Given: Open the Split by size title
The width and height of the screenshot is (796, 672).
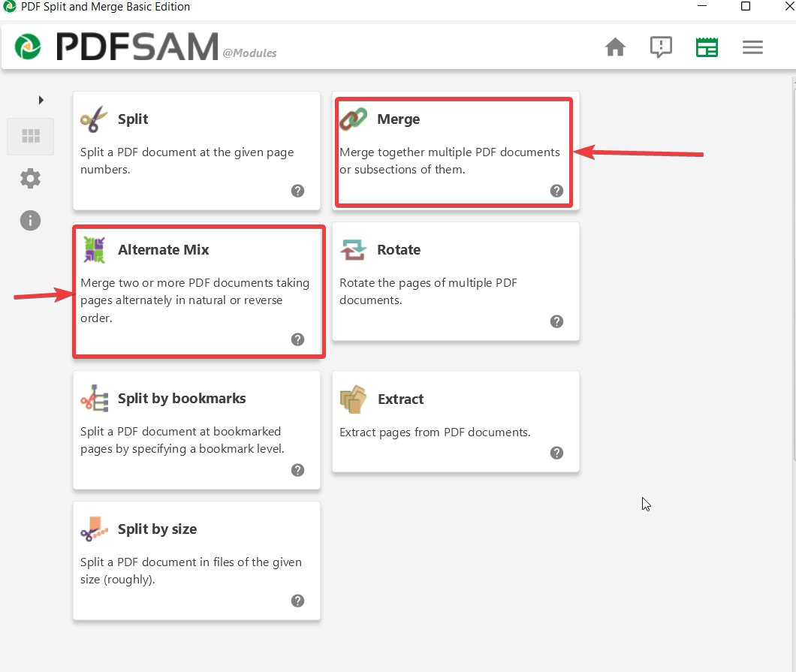Looking at the screenshot, I should [158, 529].
